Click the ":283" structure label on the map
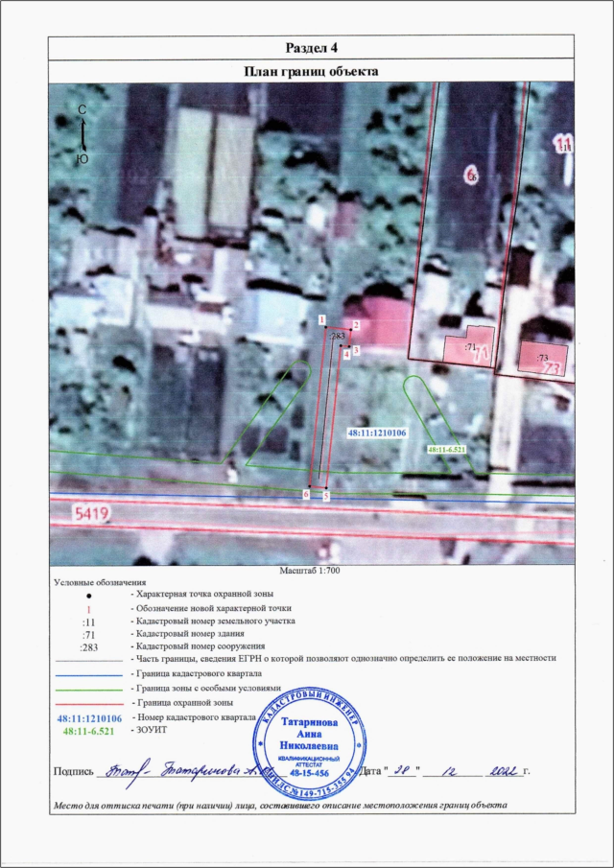Viewport: 614px width, 868px height. point(337,336)
